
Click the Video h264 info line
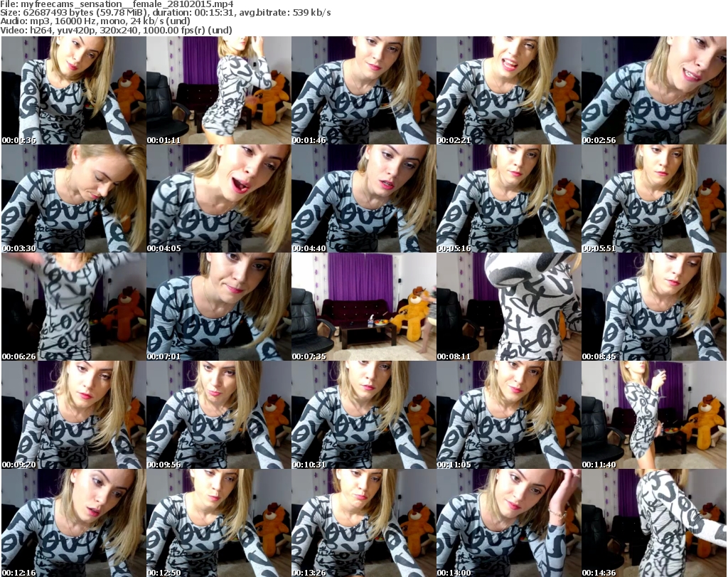pos(116,30)
